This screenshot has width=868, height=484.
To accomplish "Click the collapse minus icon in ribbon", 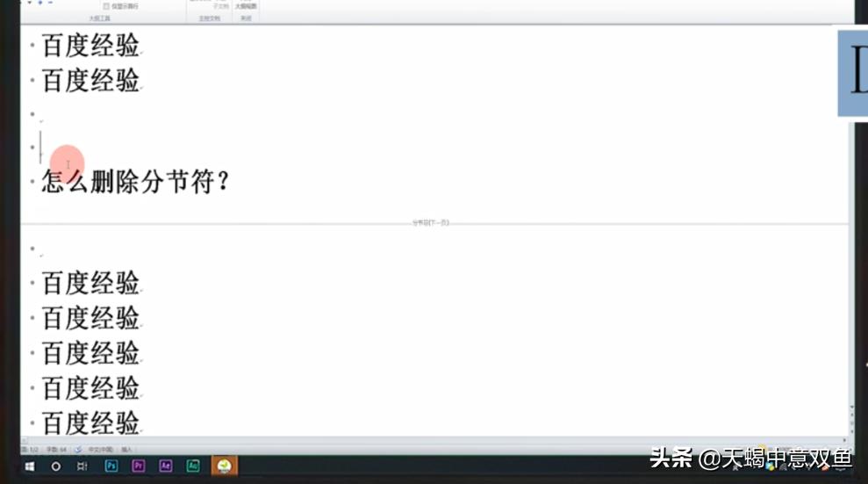I will click(50, 3).
